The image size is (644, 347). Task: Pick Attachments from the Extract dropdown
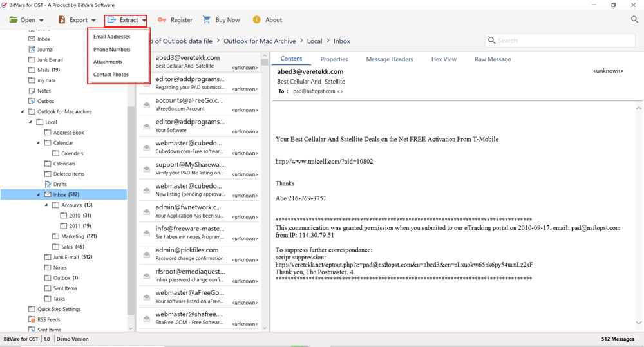[108, 62]
